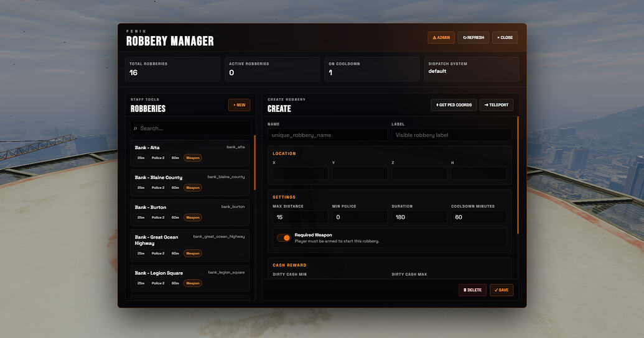644x338 pixels.
Task: Click the Dispatch System default card
Action: (x=472, y=69)
